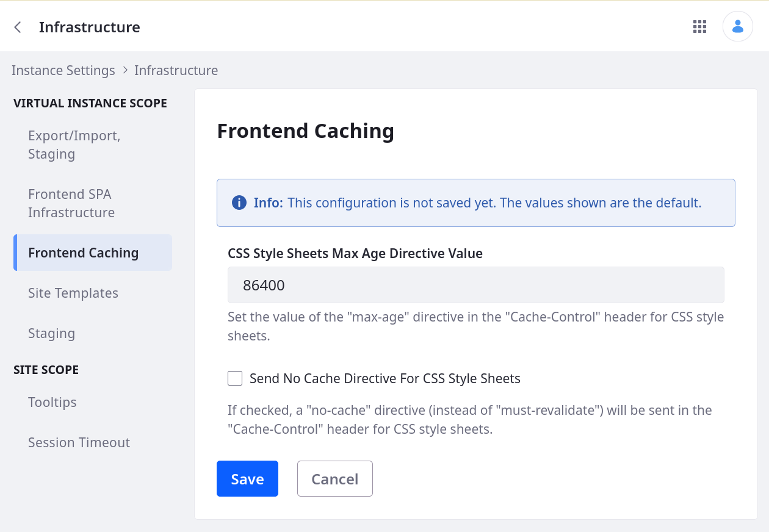Open Session Timeout settings
The width and height of the screenshot is (769, 532).
coord(79,442)
